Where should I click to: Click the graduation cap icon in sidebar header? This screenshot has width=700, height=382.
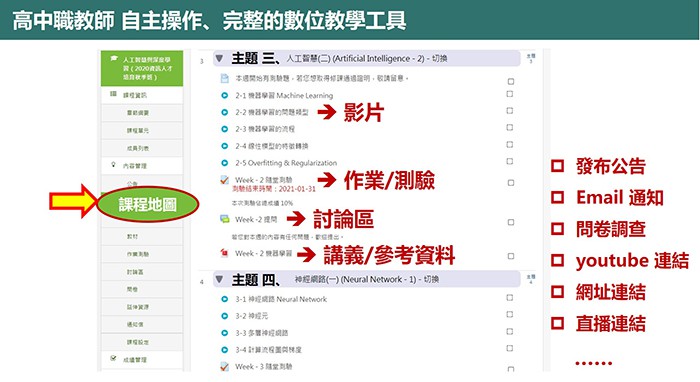[114, 58]
